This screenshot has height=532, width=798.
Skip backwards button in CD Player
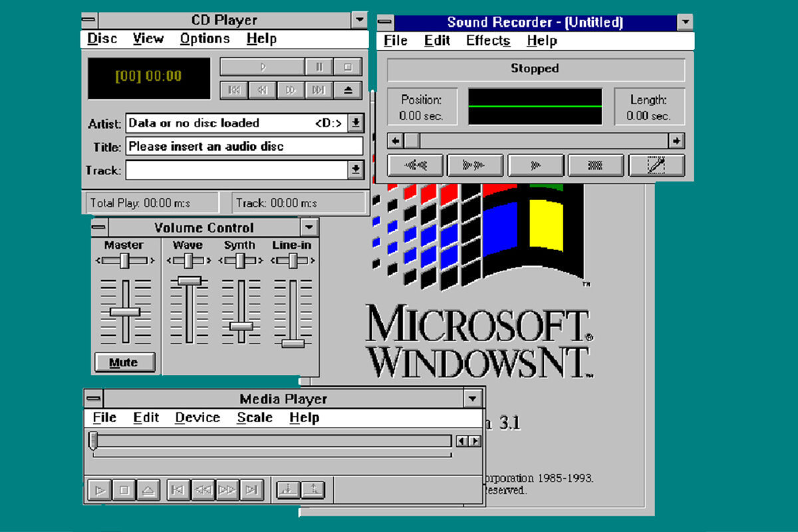263,90
